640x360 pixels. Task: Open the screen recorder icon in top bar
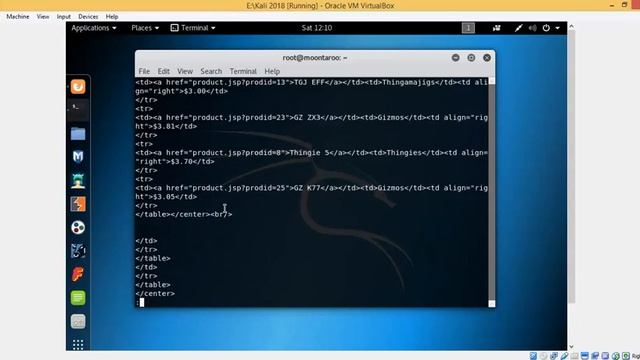pos(496,28)
